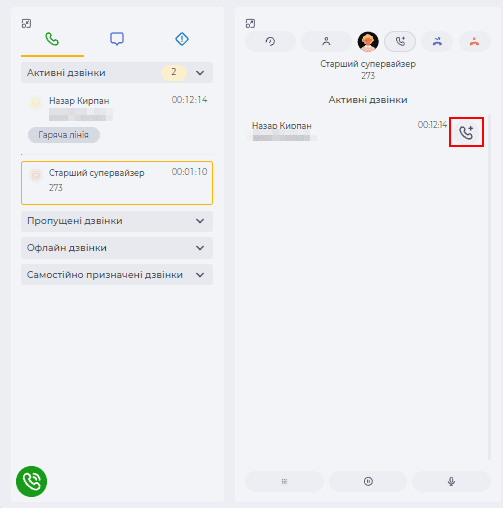Click the supervisor avatar picture
Viewport: 503px width, 508px height.
[x=368, y=42]
